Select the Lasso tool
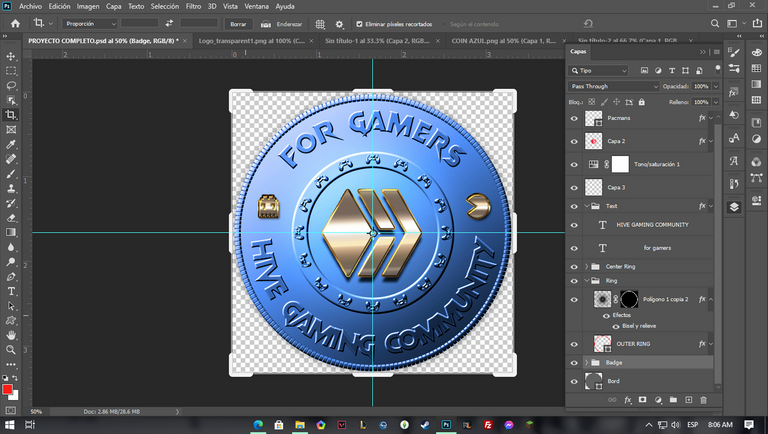This screenshot has height=434, width=768. coord(11,86)
